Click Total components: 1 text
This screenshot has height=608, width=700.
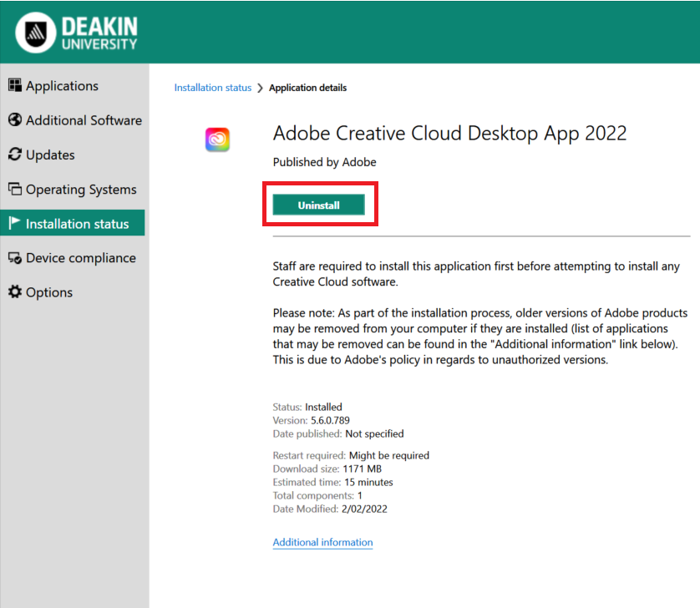coord(317,495)
